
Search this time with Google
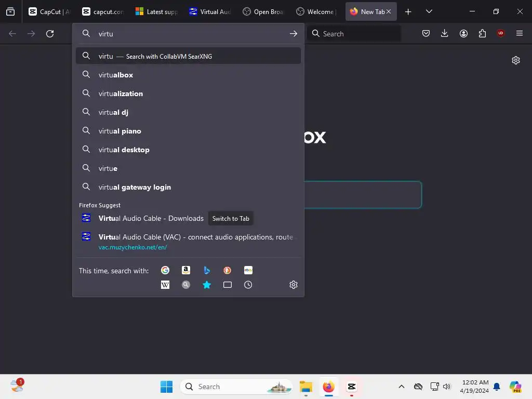[165, 270]
